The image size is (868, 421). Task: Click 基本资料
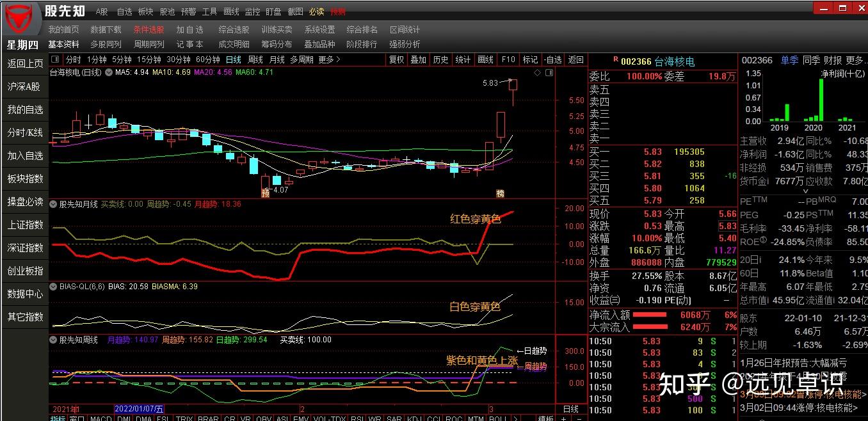point(63,44)
